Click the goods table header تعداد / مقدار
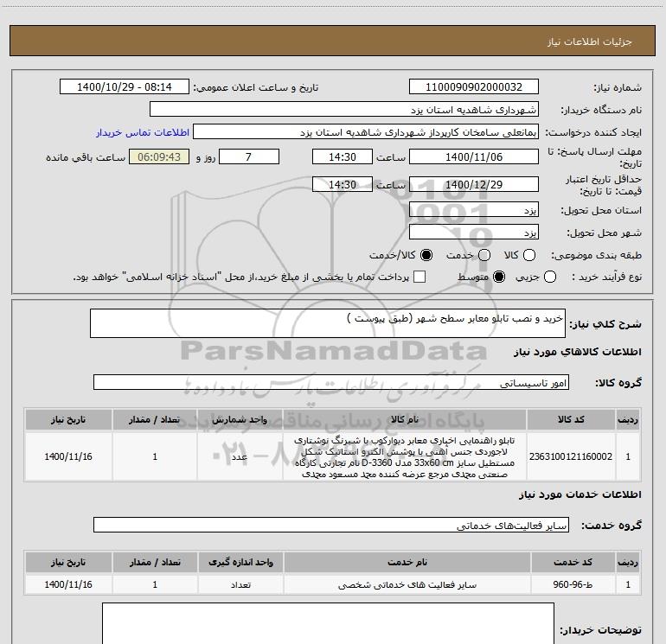Viewport: 666px width, 644px height. coord(155,419)
